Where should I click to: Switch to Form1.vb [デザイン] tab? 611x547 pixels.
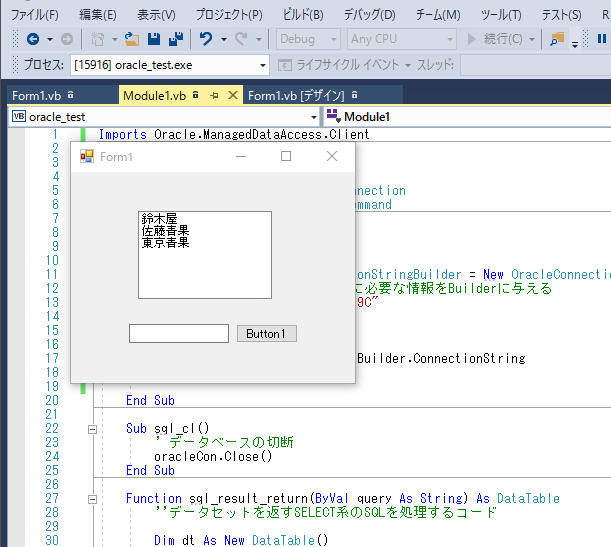point(296,96)
